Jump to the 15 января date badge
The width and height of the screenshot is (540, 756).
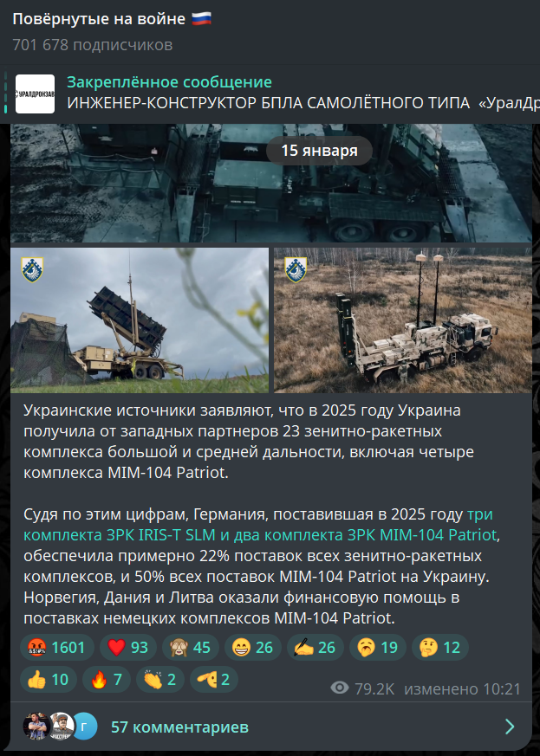point(319,151)
